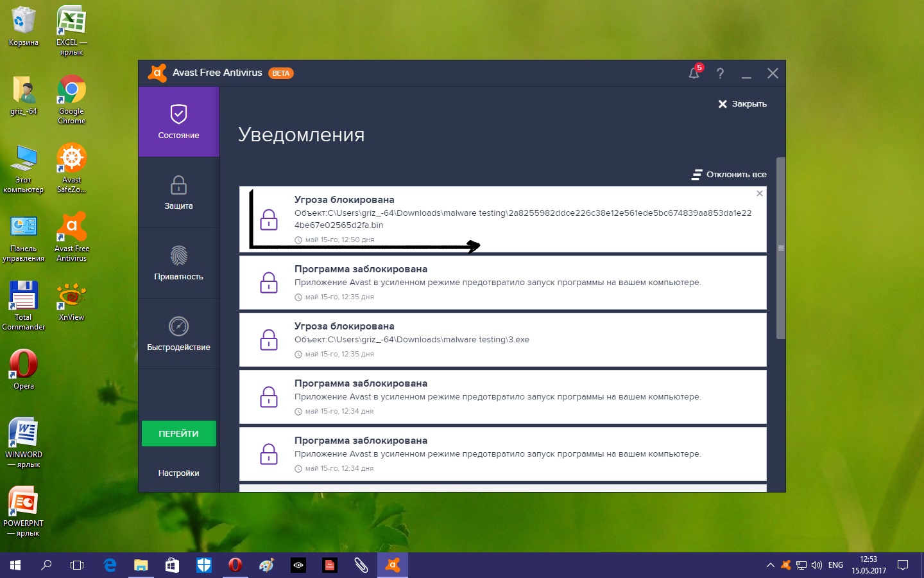The width and height of the screenshot is (924, 578).
Task: Launch XnView from desktop
Action: pyautogui.click(x=71, y=301)
